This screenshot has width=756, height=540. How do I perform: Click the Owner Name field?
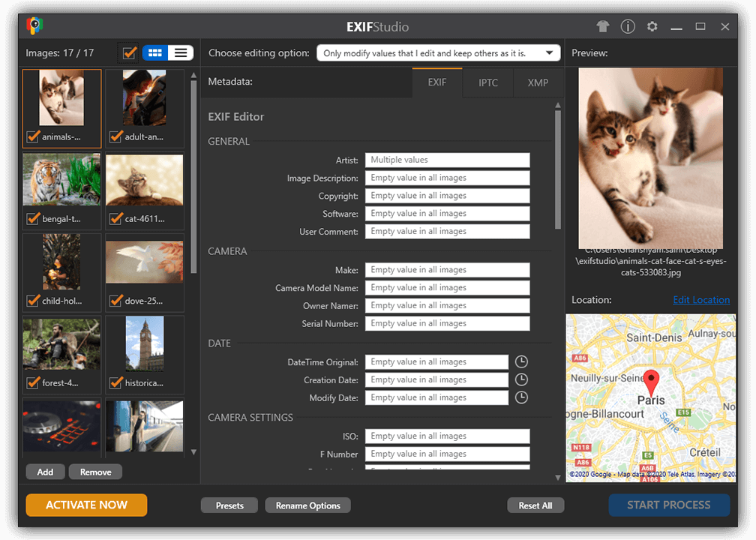(448, 306)
